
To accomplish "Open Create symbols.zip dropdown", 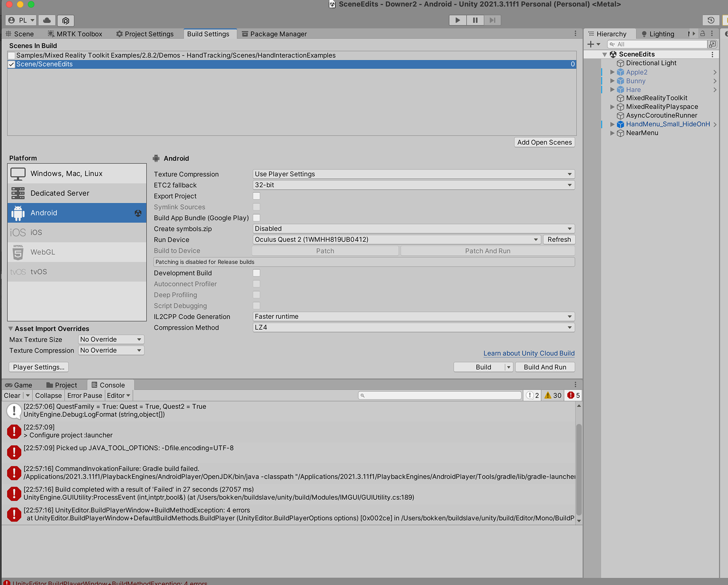I will [414, 229].
